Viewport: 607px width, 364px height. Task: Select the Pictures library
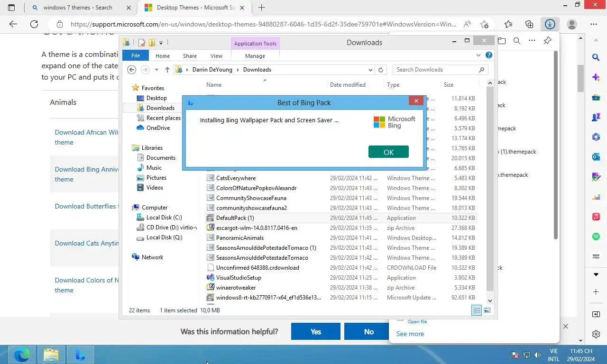pos(156,178)
